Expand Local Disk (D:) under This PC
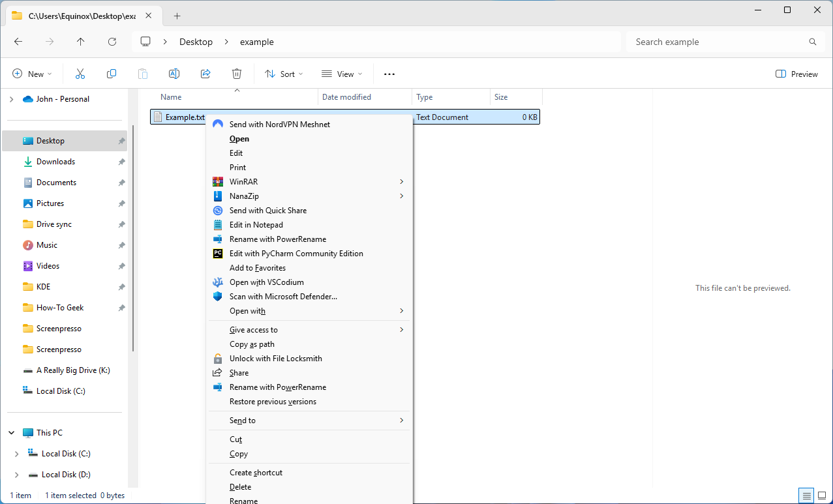833x504 pixels. tap(16, 475)
